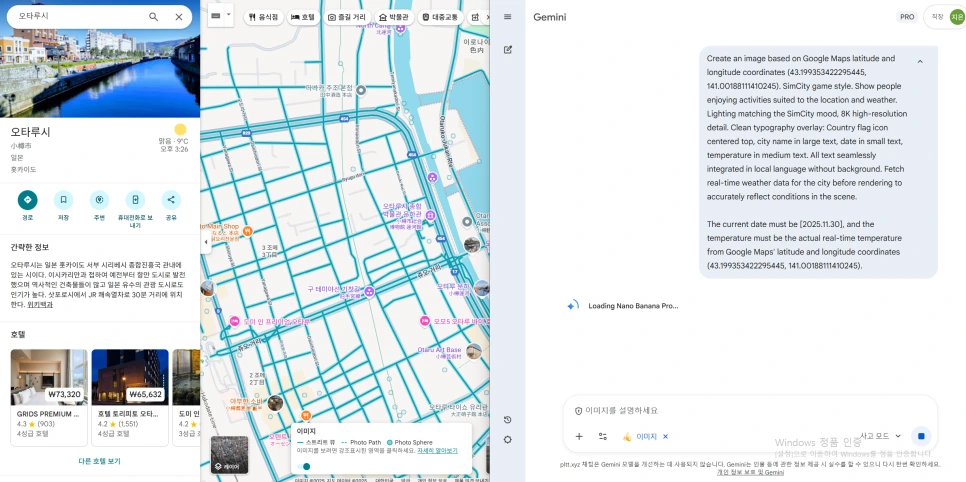Click the search magnifier icon in Maps
966x482 pixels.
coord(153,17)
